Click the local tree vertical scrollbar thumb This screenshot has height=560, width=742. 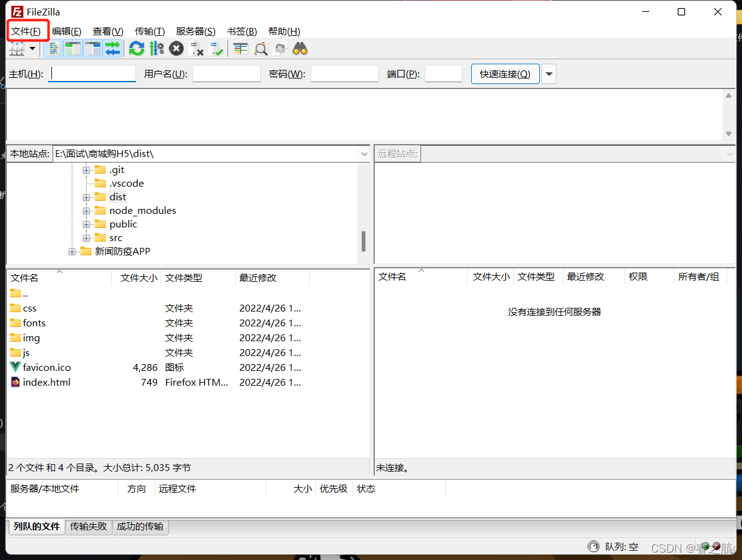point(364,241)
